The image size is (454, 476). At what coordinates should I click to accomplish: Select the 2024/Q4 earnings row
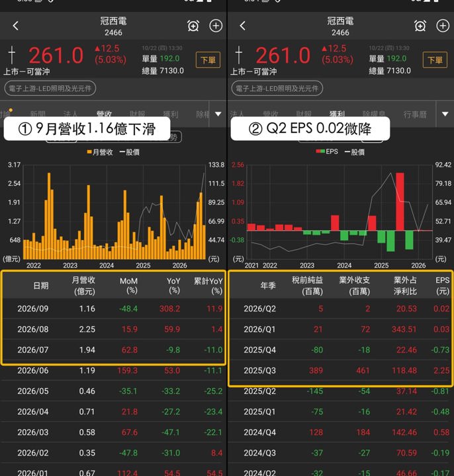click(340, 432)
